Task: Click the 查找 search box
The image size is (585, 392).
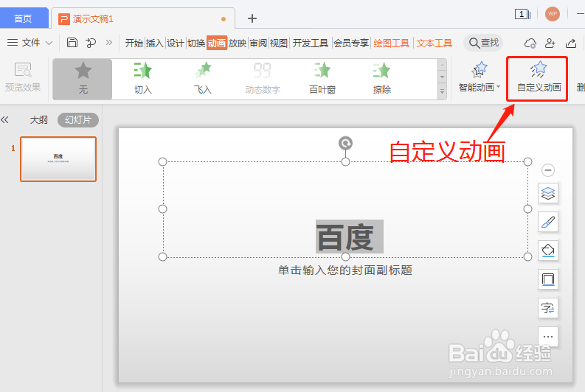Action: [483, 43]
